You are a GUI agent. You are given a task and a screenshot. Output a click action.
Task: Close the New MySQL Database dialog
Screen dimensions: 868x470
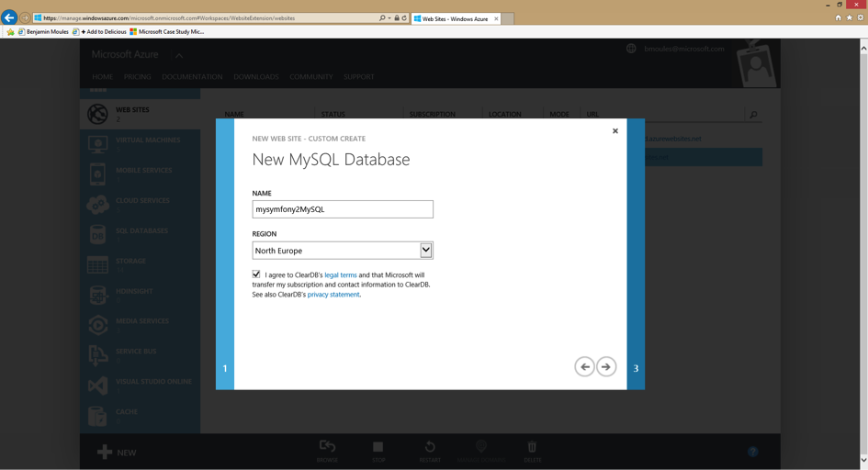[615, 131]
